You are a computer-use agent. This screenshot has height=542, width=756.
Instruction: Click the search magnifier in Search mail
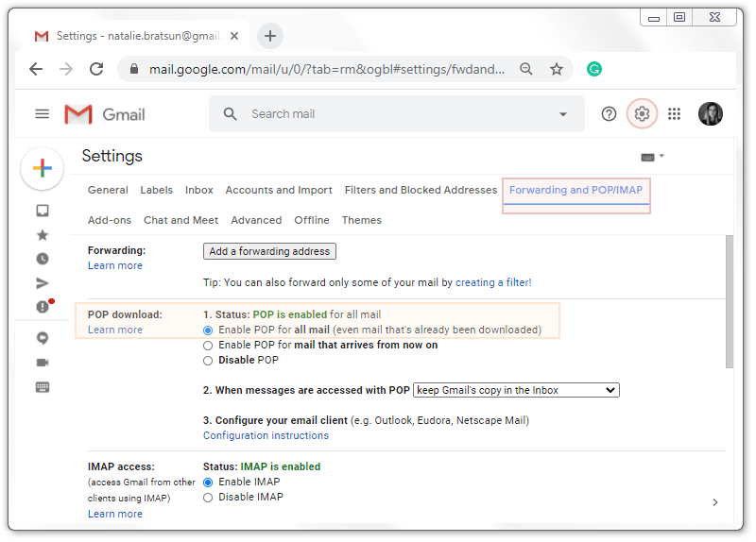[230, 114]
